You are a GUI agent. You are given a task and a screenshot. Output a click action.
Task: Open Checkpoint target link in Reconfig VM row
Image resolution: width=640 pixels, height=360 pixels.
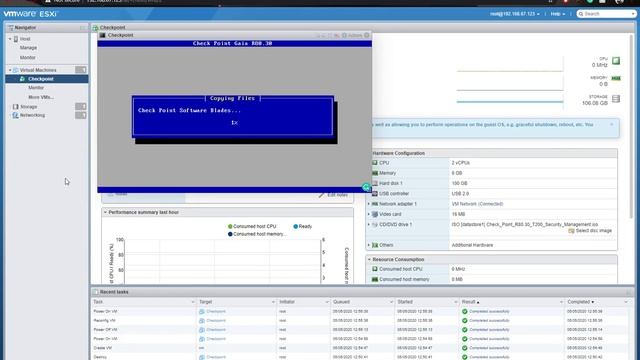coord(216,320)
